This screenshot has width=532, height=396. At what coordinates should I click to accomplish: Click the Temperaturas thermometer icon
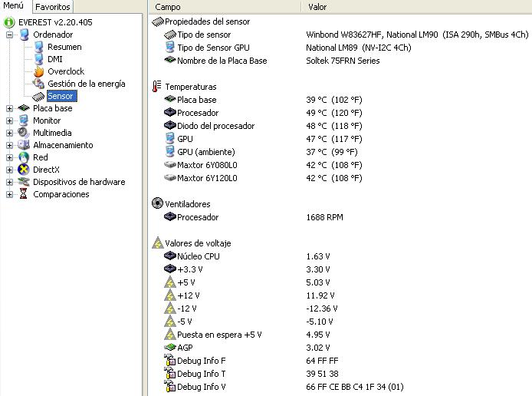click(156, 87)
